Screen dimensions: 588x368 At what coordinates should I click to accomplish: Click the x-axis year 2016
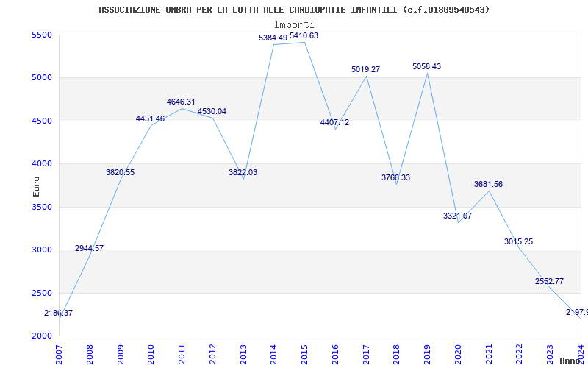335,355
